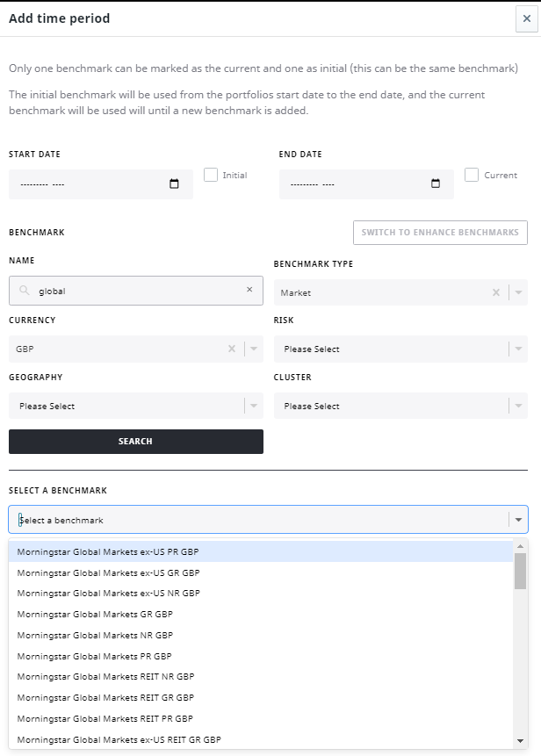
Task: Open the Cluster dropdown
Action: (400, 406)
